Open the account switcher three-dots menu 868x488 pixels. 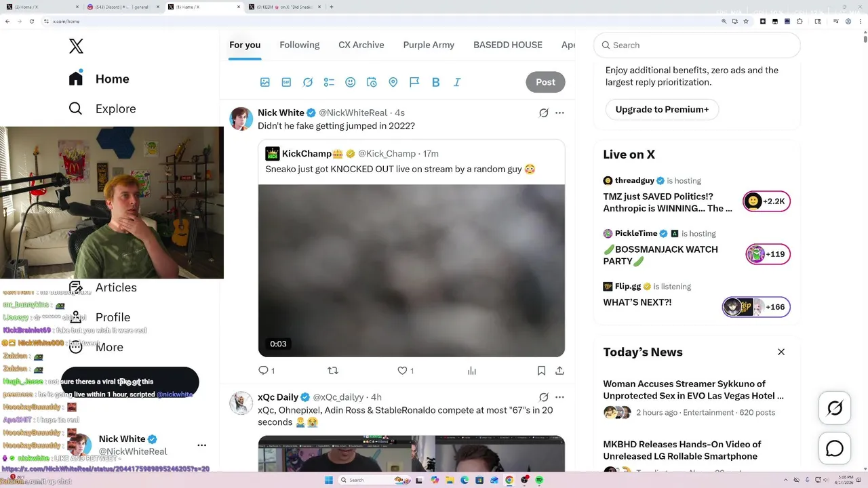[x=201, y=445]
